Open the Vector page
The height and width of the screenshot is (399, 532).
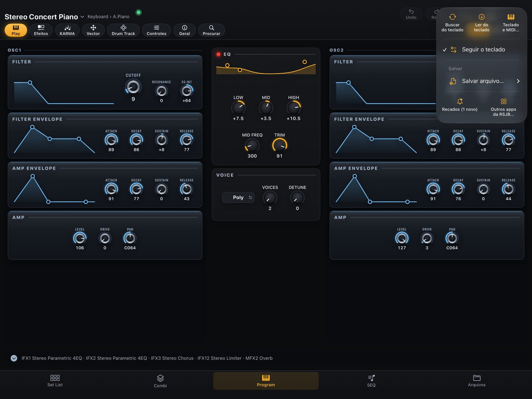point(93,30)
